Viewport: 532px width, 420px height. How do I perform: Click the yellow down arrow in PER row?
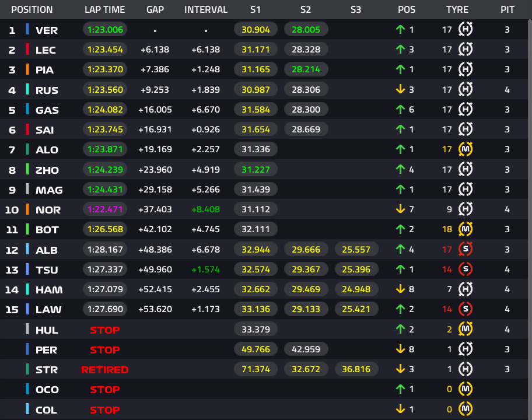tap(400, 349)
